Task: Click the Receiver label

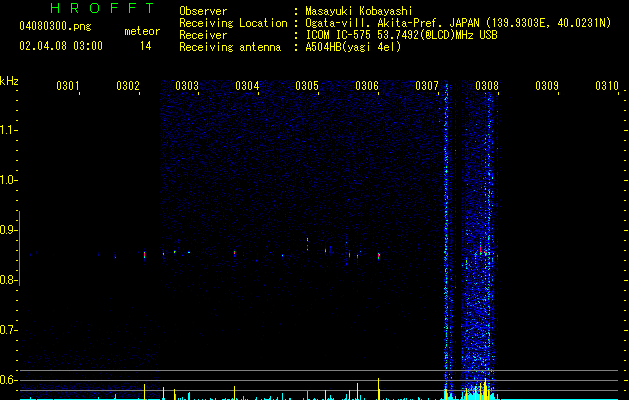Action: (203, 35)
